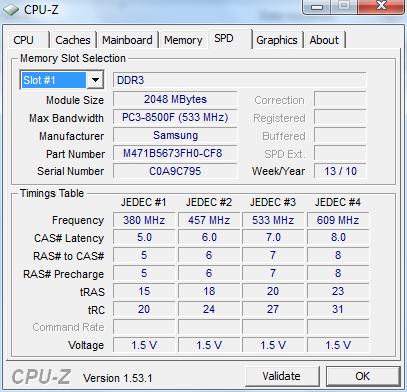Click the Week/Year field showing 13 / 10
The height and width of the screenshot is (392, 407).
click(340, 171)
